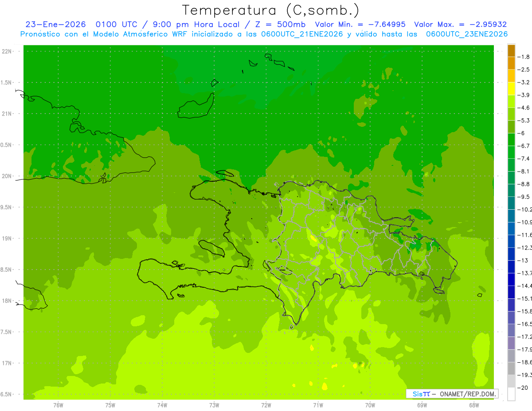
Task: Click the 'Valor Max. = -2.95932' text
Action: click(x=460, y=24)
